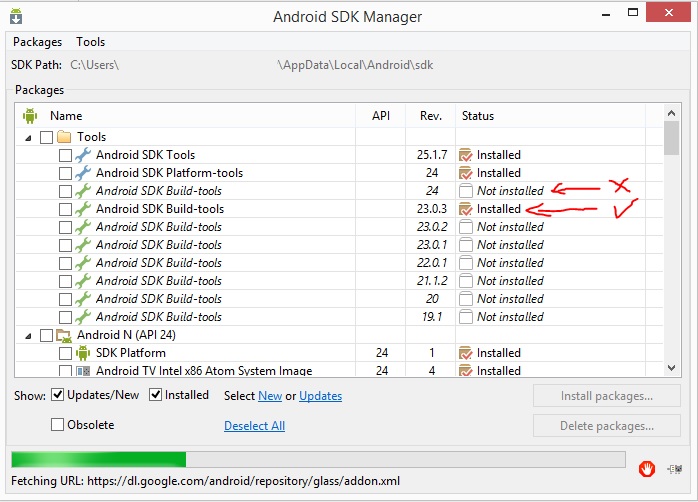698x502 pixels.
Task: Open the Packages menu
Action: (x=37, y=42)
